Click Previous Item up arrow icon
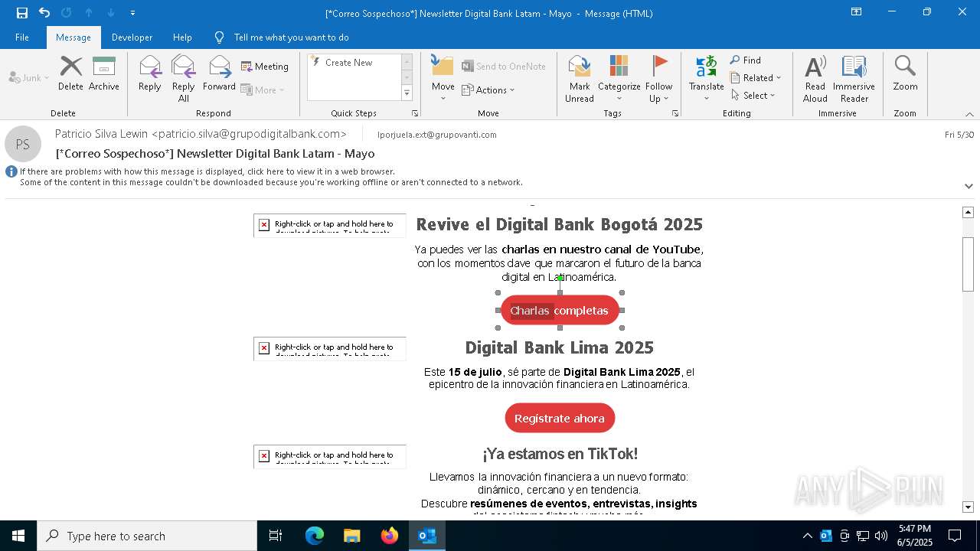The image size is (980, 551). (89, 12)
